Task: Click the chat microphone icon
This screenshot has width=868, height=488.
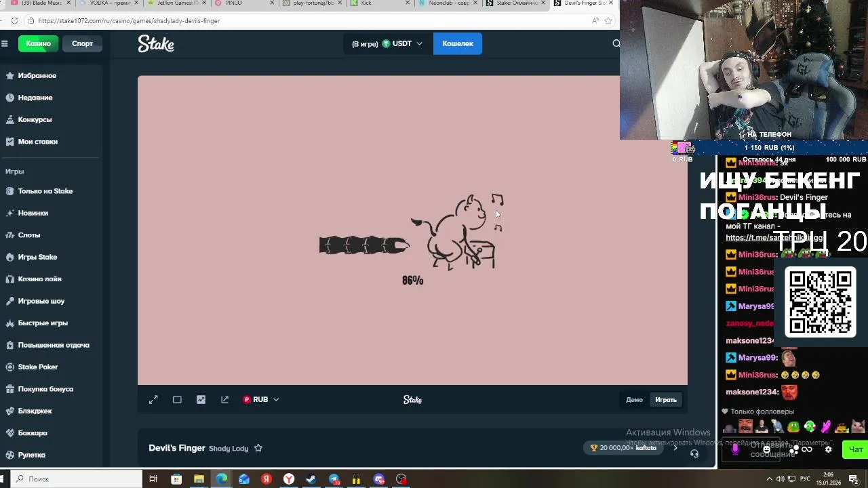Action: [735, 449]
